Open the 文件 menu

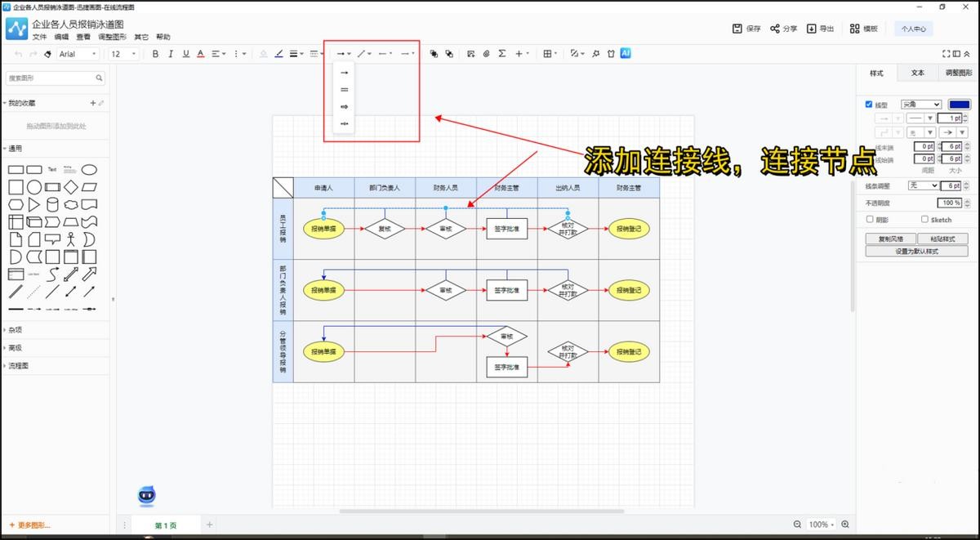point(39,37)
